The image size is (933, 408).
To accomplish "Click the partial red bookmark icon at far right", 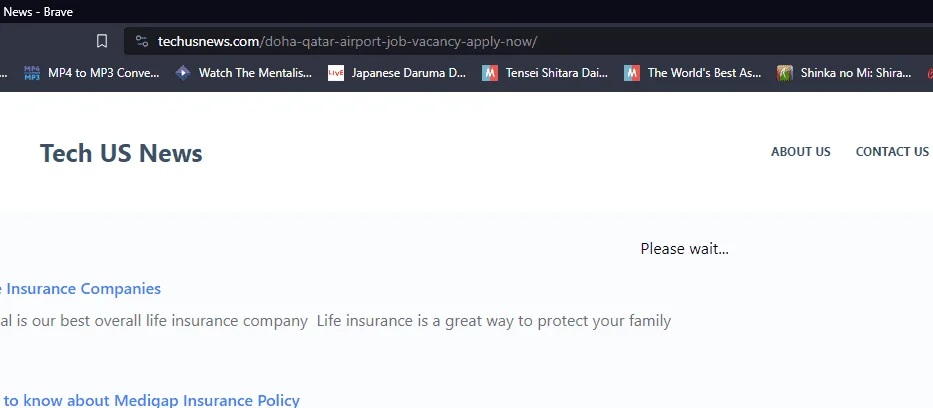I will (929, 73).
